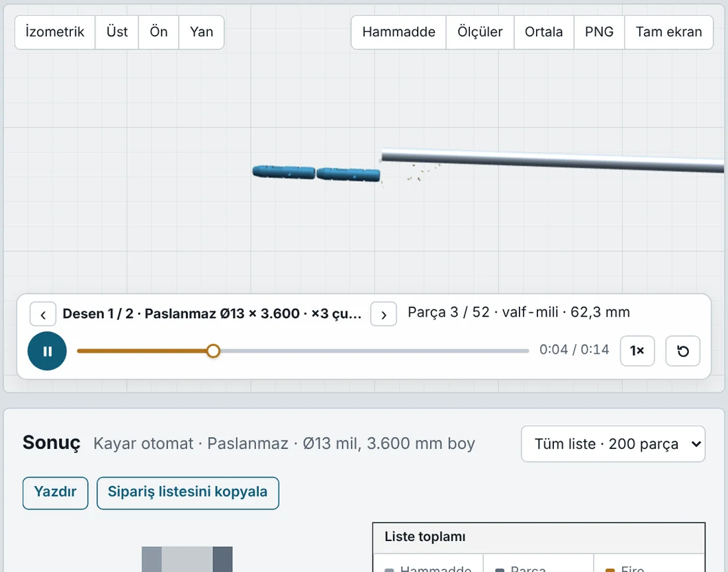Click the blue cut parts in the 3D view
728x572 pixels.
[316, 173]
